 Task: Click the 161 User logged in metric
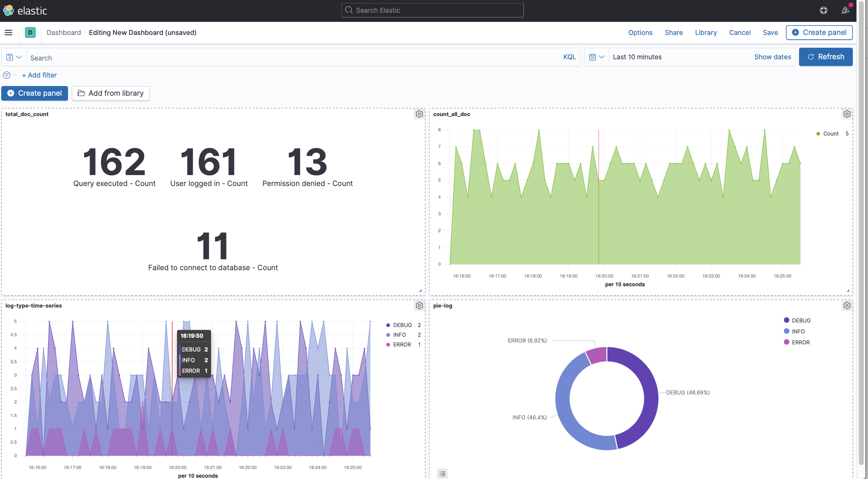pyautogui.click(x=209, y=167)
